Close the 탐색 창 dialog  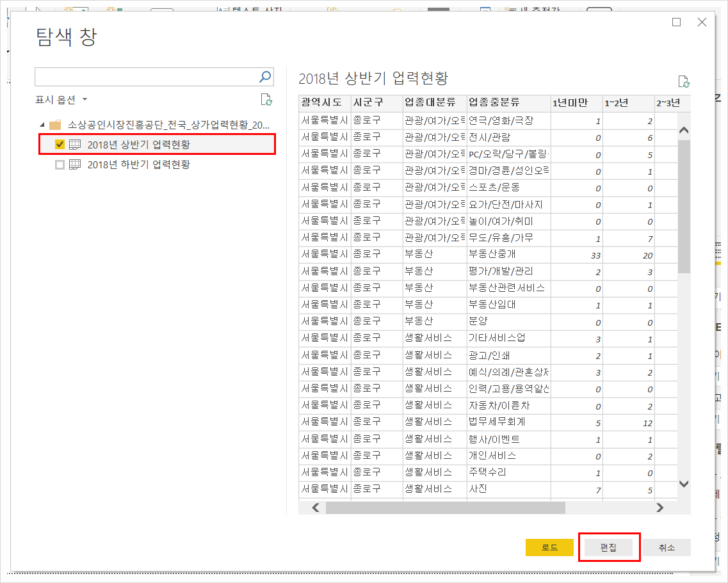pos(702,22)
